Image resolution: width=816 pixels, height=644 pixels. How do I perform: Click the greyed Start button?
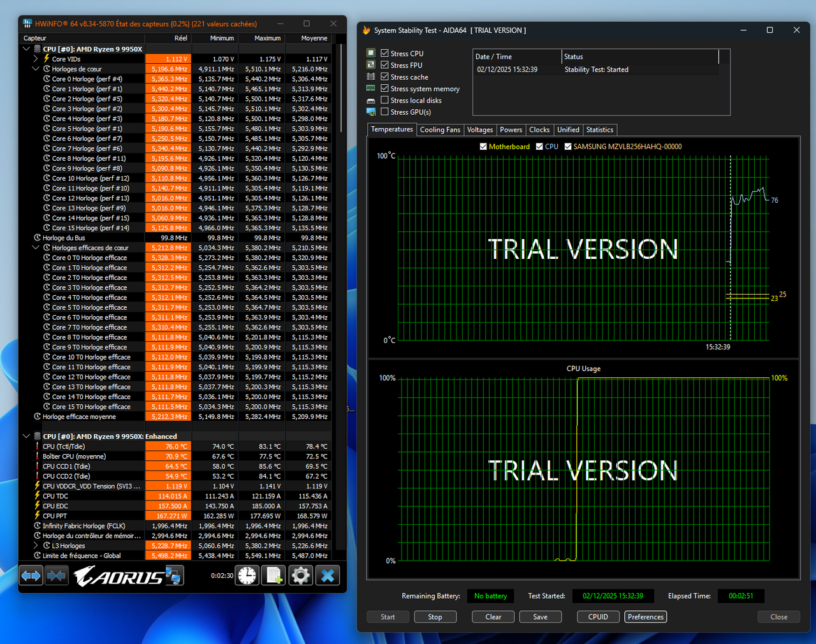click(x=388, y=617)
